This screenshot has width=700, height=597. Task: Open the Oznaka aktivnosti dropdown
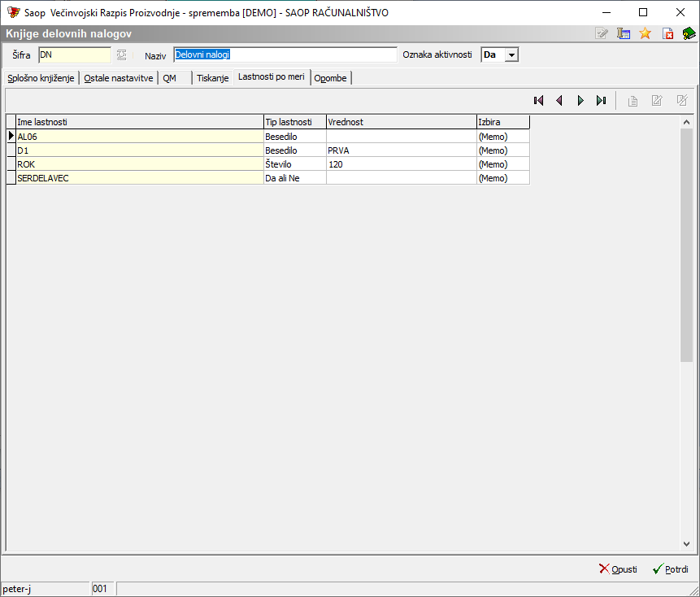(x=511, y=55)
